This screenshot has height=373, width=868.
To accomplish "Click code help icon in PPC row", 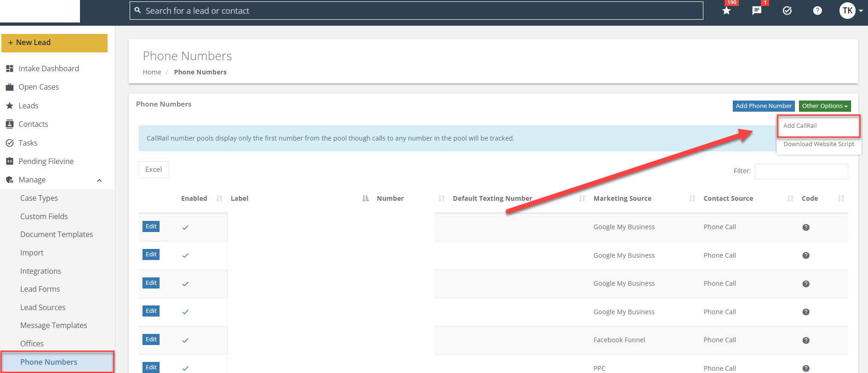I will (x=806, y=368).
